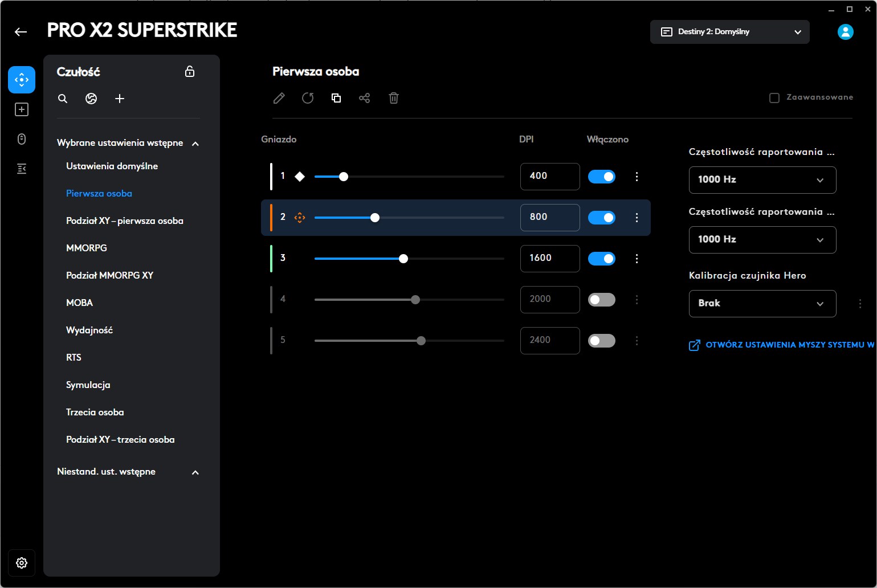Screen dimensions: 877x588
Task: Click the reset preset circular arrow icon
Action: pyautogui.click(x=308, y=98)
